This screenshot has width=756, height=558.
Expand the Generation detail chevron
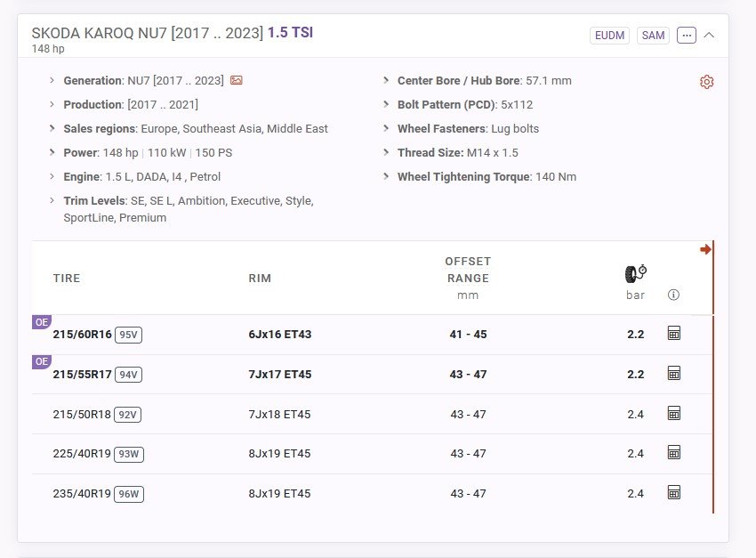pyautogui.click(x=52, y=81)
